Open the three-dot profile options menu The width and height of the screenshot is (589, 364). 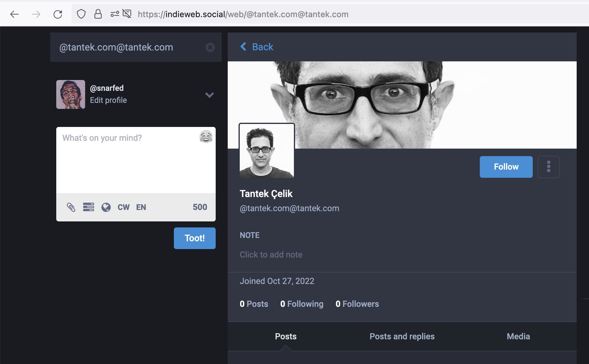click(549, 167)
